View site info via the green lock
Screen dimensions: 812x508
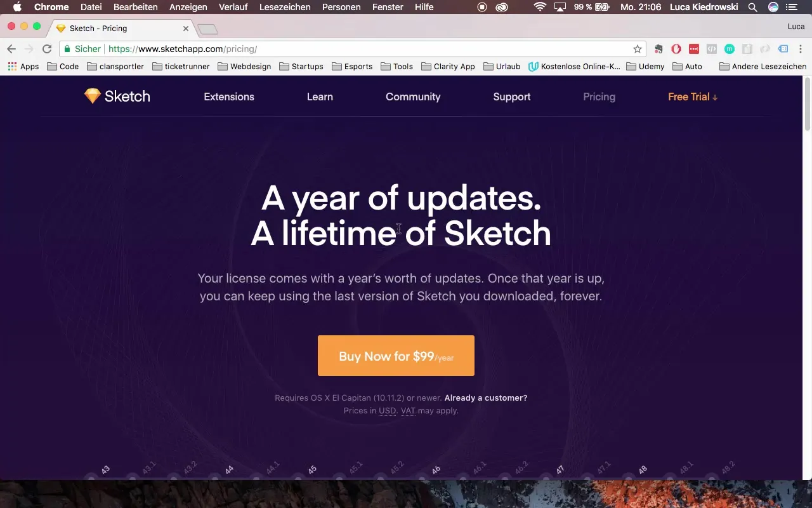67,49
